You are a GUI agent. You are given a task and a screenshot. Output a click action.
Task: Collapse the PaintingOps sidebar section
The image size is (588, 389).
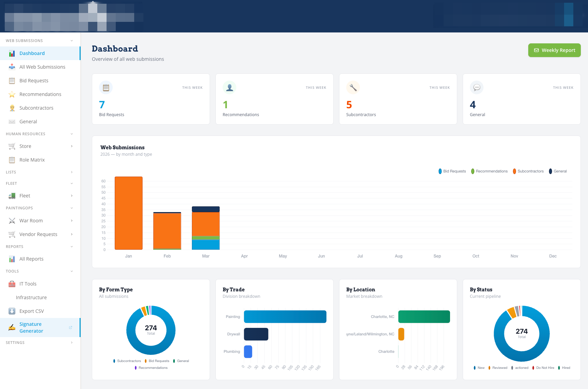[72, 208]
